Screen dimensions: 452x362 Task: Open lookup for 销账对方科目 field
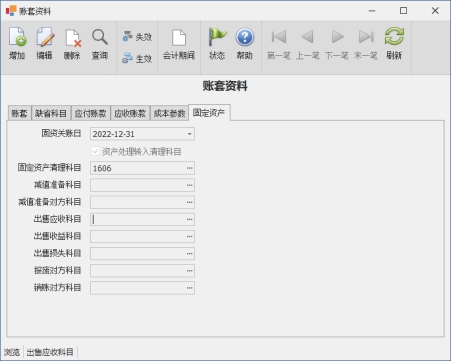click(x=189, y=288)
